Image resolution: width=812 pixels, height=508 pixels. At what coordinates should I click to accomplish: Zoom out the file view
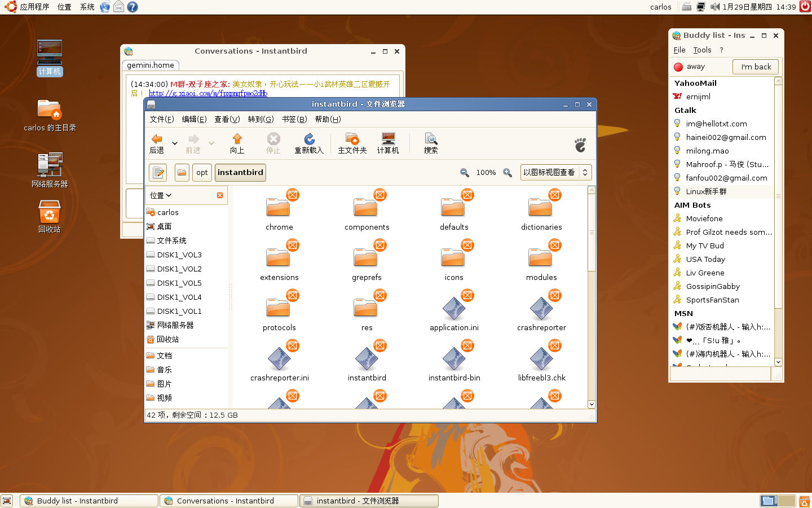pos(465,173)
